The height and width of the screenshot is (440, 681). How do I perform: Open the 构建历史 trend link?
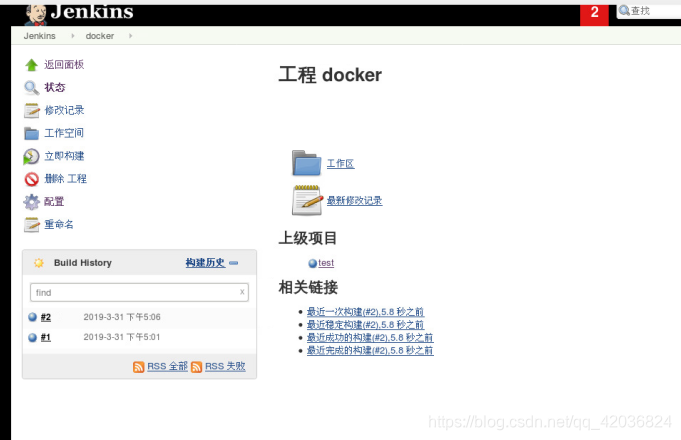pos(205,263)
